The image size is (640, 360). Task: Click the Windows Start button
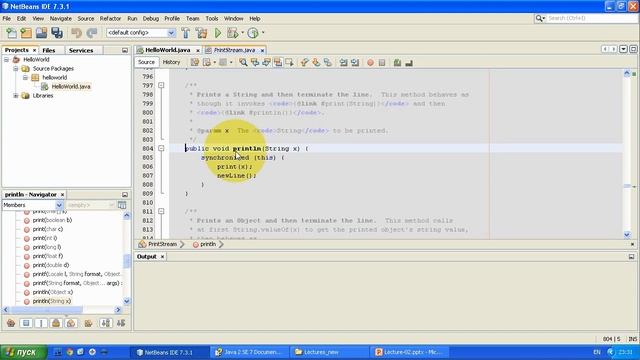tap(23, 352)
